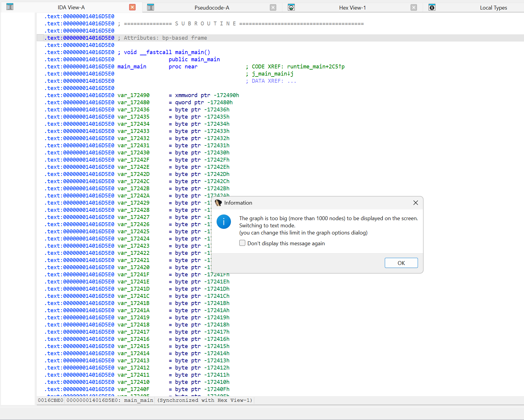This screenshot has height=420, width=524.
Task: Click the IDA View-A tab icon
Action: [x=10, y=7]
